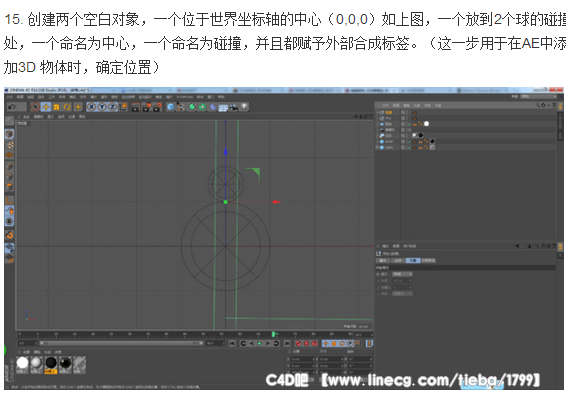Select Edges mode icon in sidebar
Screen dimensions: 566x397
(x=10, y=177)
